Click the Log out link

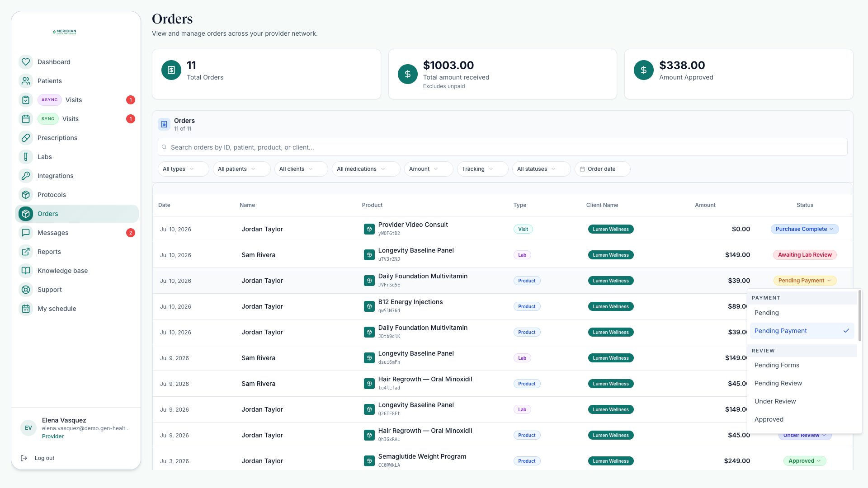(44, 458)
